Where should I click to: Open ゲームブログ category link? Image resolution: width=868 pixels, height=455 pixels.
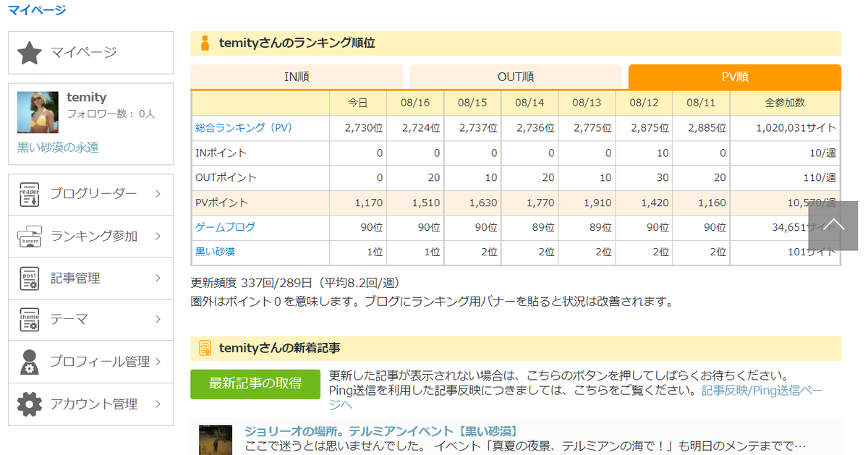pyautogui.click(x=225, y=227)
